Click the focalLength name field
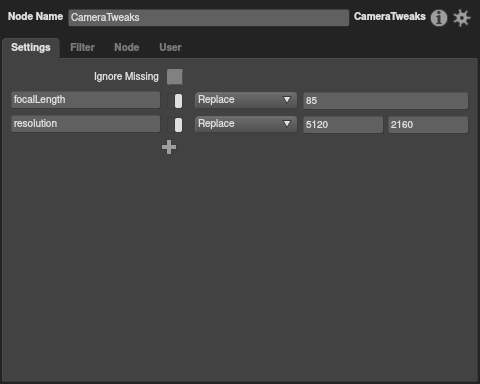The image size is (480, 384). pyautogui.click(x=86, y=100)
